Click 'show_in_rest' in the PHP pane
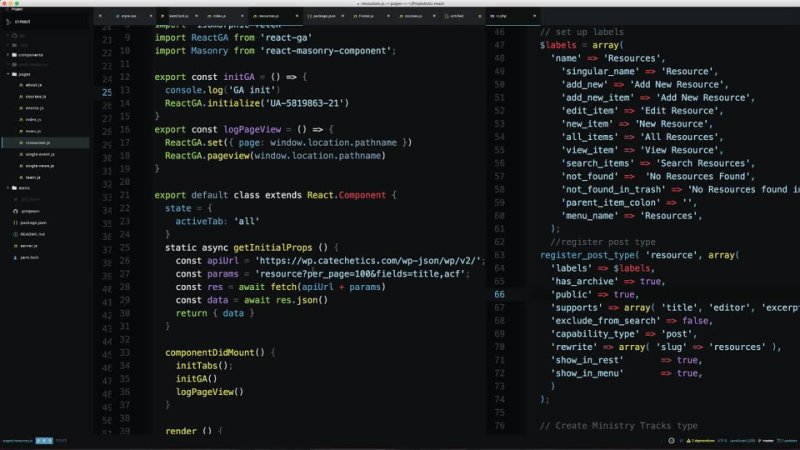This screenshot has width=800, height=450. (587, 360)
